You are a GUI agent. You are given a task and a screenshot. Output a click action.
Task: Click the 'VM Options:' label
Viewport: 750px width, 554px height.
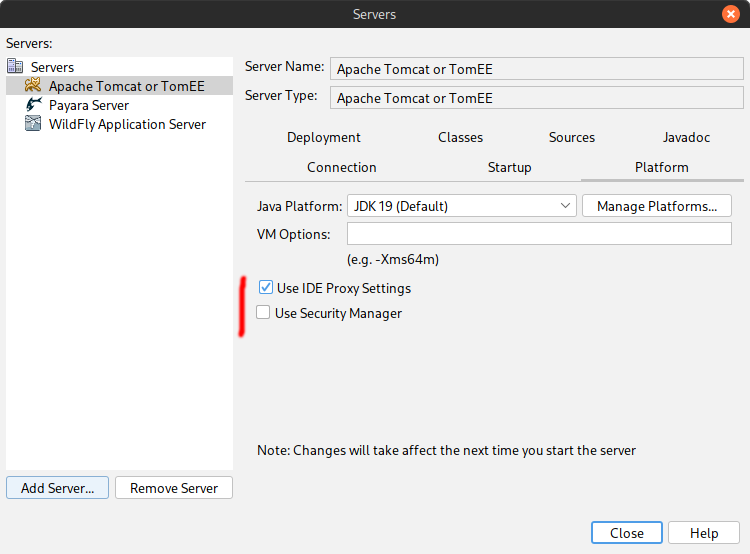tap(293, 234)
